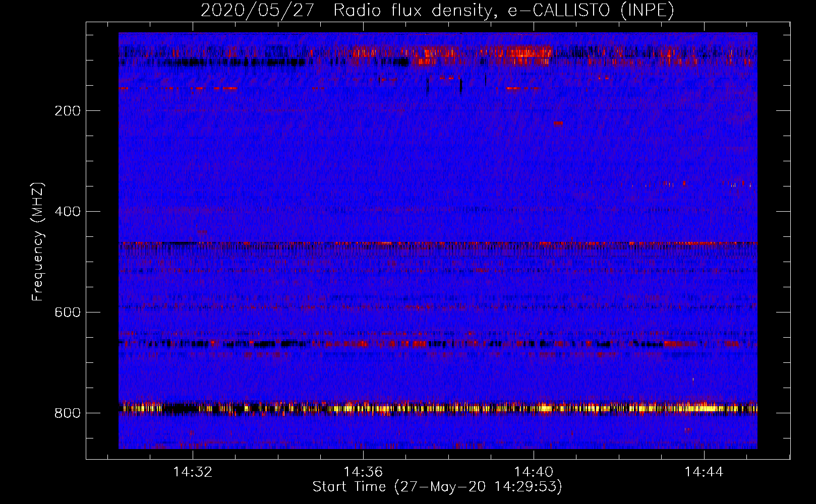
Task: Click the date "2020/05/27" in the title
Action: [258, 10]
